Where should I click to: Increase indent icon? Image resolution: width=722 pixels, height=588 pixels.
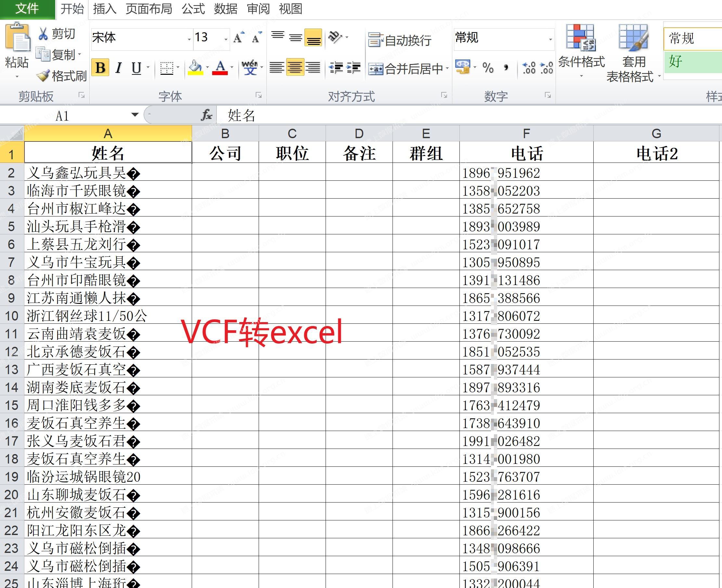354,68
